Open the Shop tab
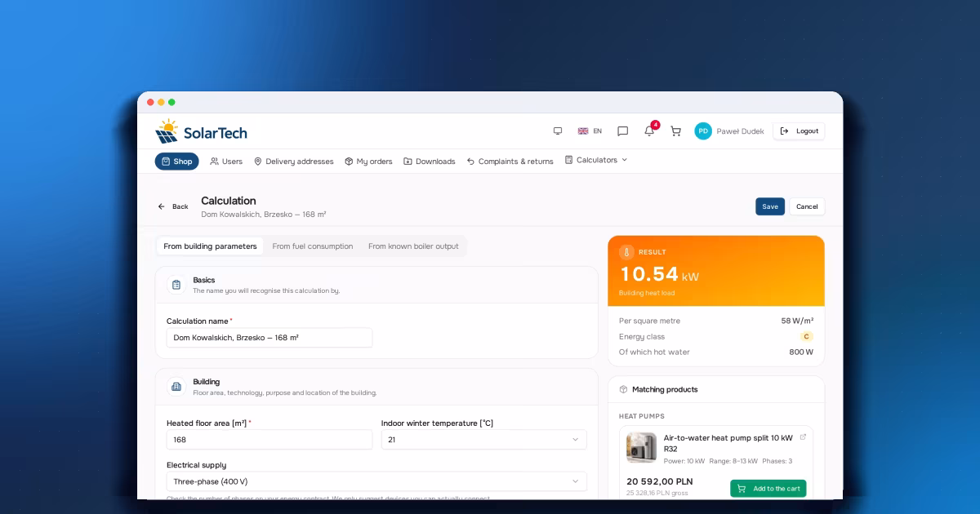The height and width of the screenshot is (514, 980). click(176, 161)
